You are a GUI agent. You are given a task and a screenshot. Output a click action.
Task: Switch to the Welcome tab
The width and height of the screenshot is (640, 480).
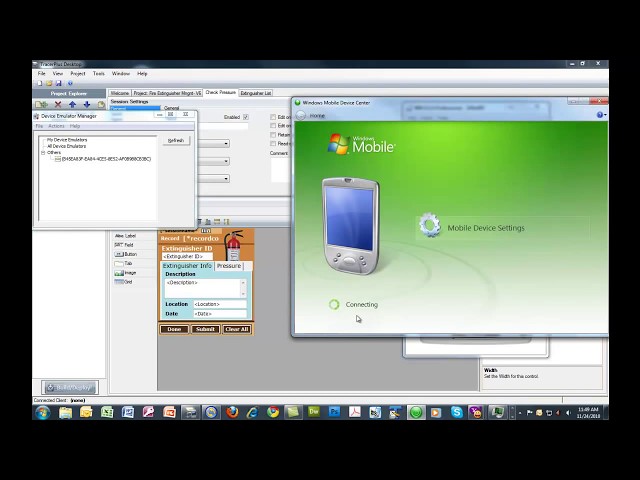click(x=120, y=93)
